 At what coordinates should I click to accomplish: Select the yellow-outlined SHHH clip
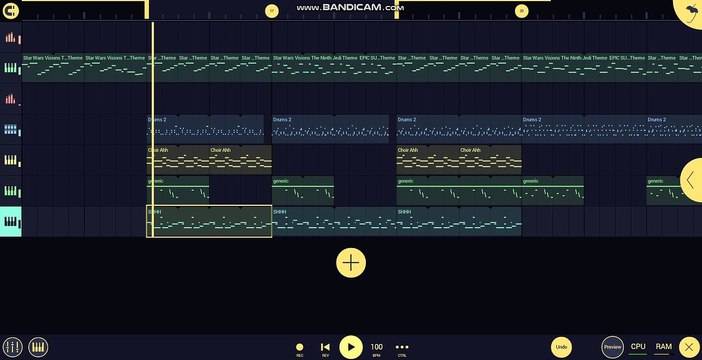click(x=209, y=221)
